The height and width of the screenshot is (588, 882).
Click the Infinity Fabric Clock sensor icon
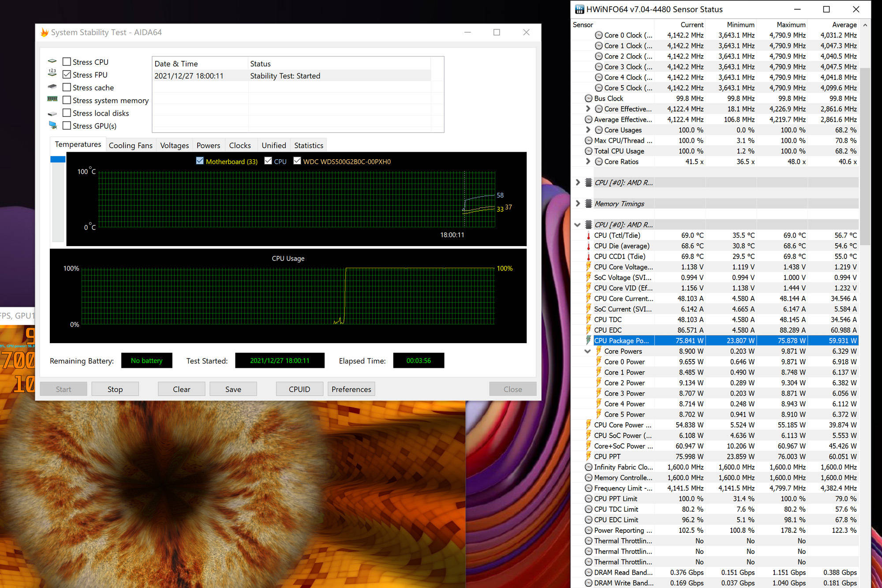(x=588, y=467)
